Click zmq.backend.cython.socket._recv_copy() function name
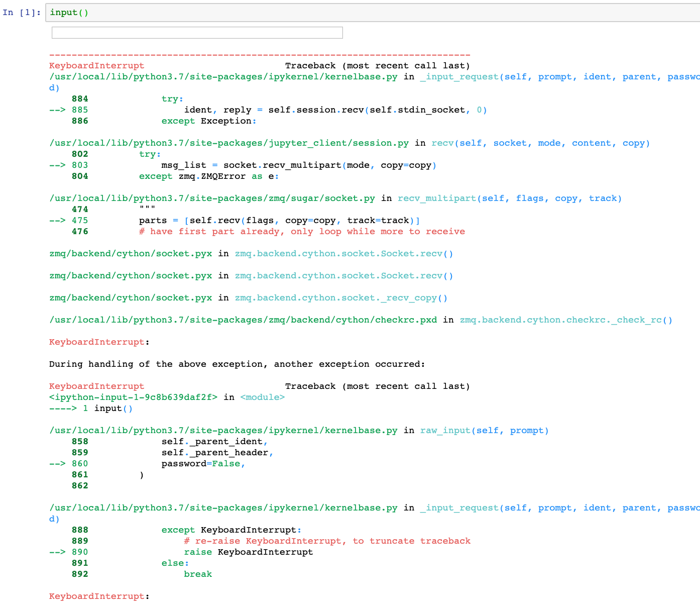The width and height of the screenshot is (700, 612). pyautogui.click(x=341, y=298)
